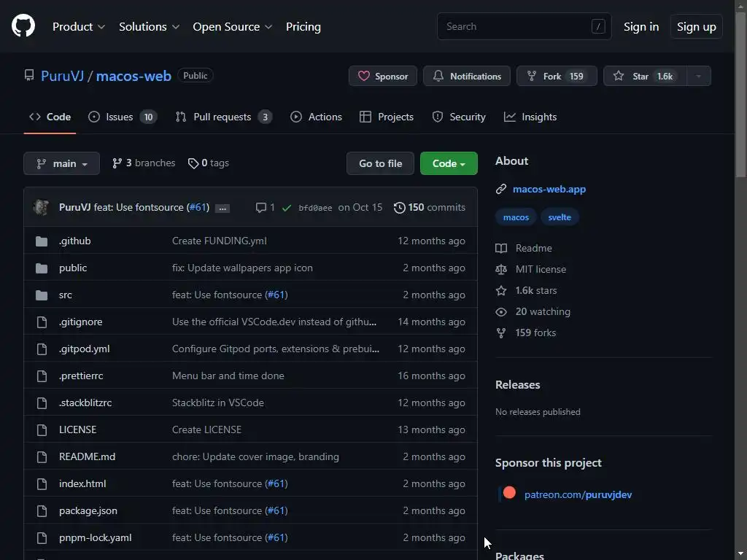Open the main branch selector dropdown
Screen dimensions: 747x560
tap(61, 163)
